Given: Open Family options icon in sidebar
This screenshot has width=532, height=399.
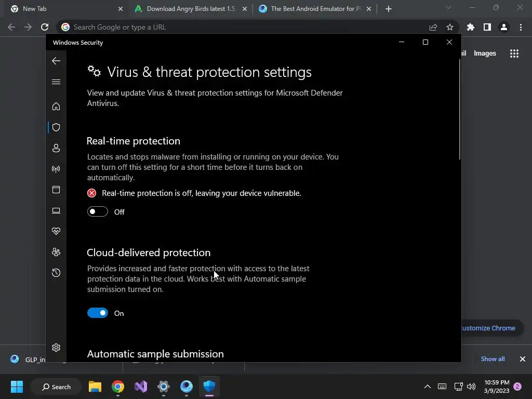Looking at the screenshot, I should pos(56,252).
